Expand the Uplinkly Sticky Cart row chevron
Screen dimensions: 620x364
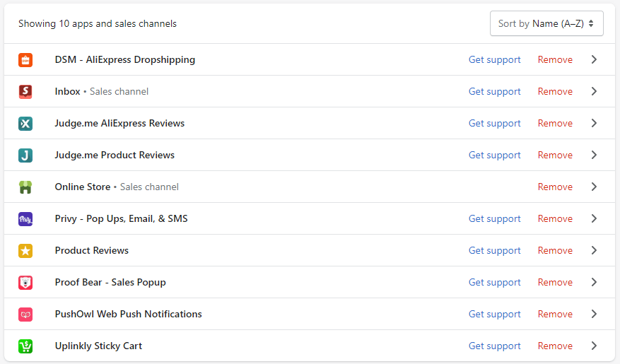tap(594, 346)
